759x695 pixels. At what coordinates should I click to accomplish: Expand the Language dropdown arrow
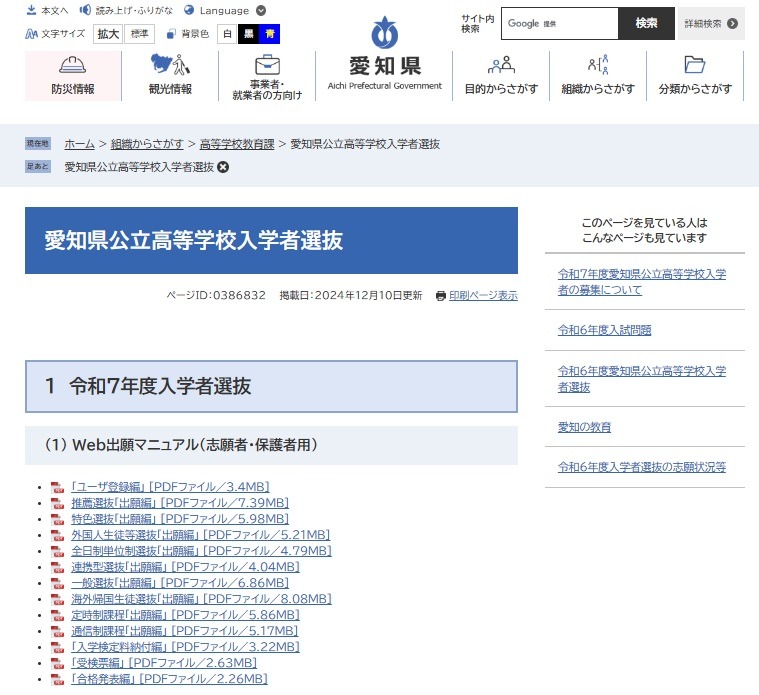(x=261, y=10)
